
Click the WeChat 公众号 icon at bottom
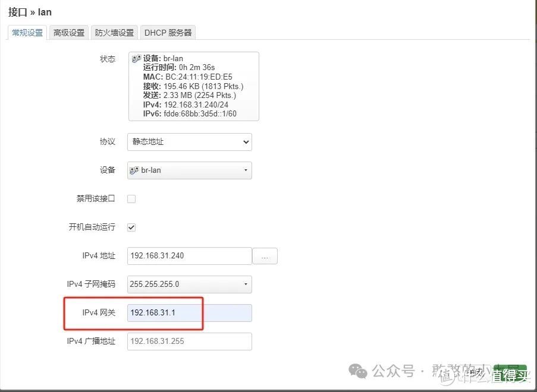[x=357, y=371]
